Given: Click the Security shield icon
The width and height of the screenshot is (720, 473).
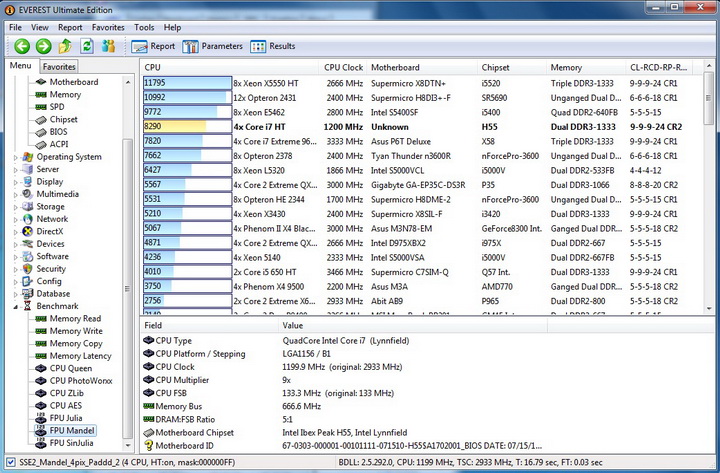Looking at the screenshot, I should pyautogui.click(x=28, y=269).
